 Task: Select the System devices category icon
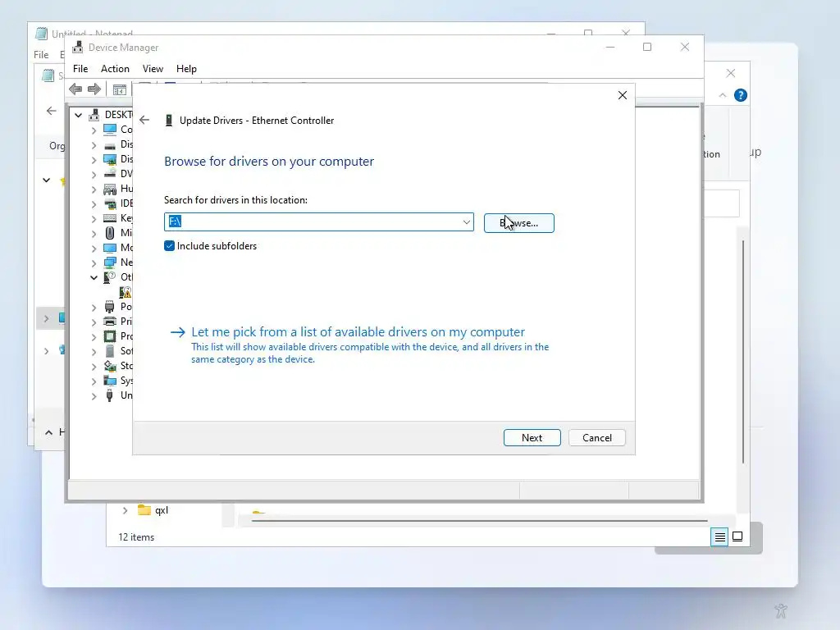point(110,381)
